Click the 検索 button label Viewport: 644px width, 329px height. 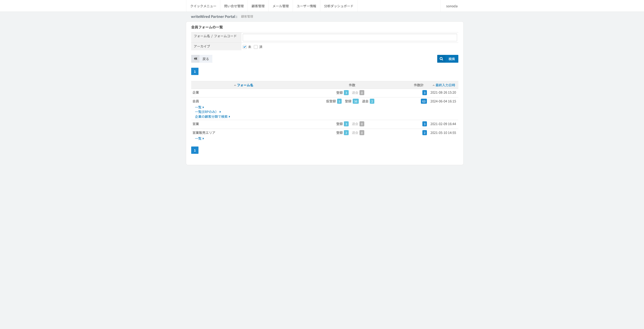pos(452,59)
